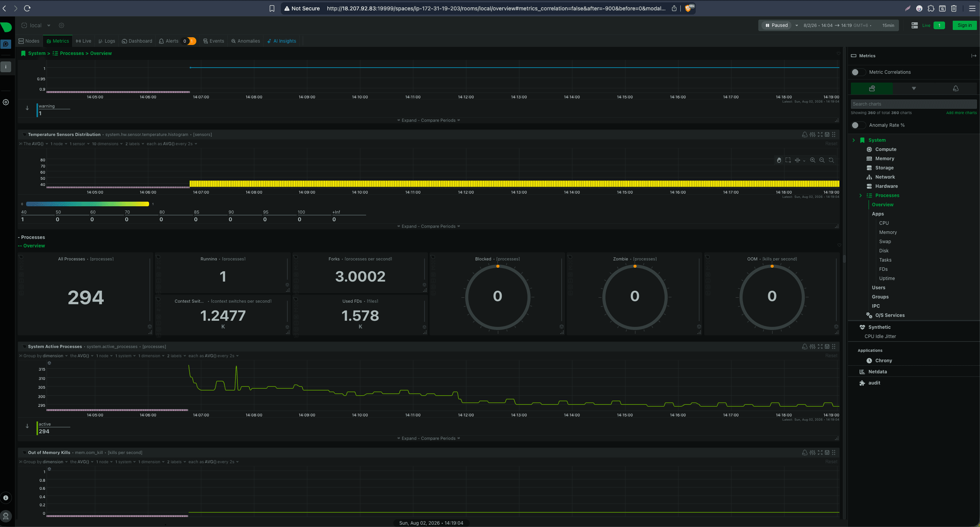This screenshot has height=527, width=980.
Task: Select Chrony under Applications
Action: coord(883,361)
